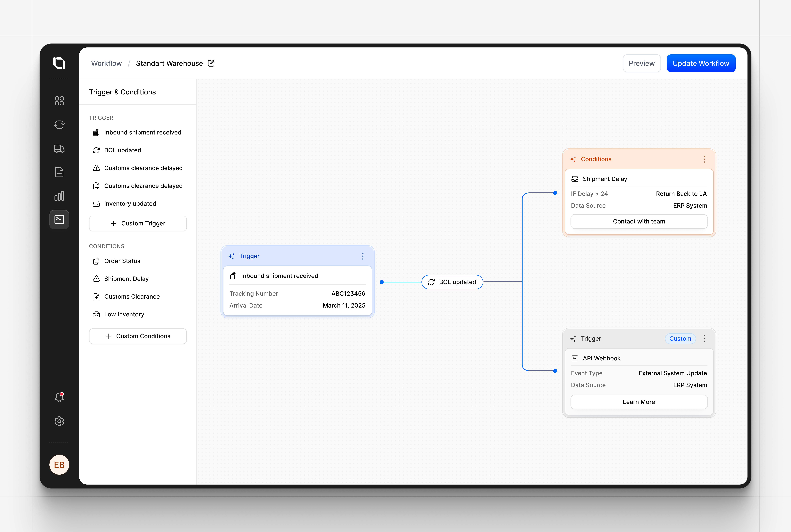Click the Preview button

click(x=641, y=63)
